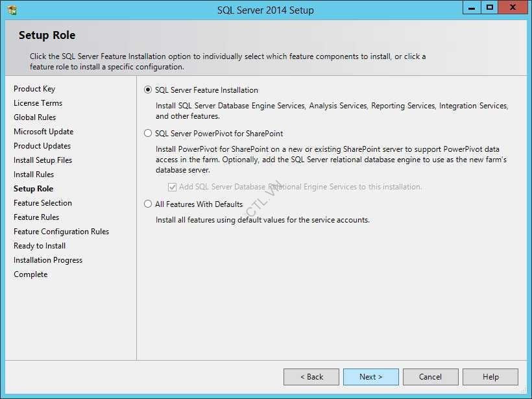Click the Next button
Image resolution: width=532 pixels, height=399 pixels.
[x=370, y=376]
